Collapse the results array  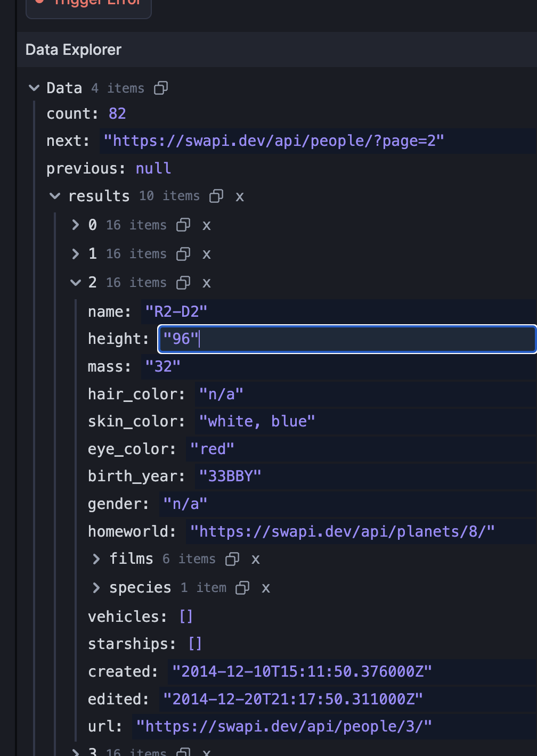click(x=55, y=196)
